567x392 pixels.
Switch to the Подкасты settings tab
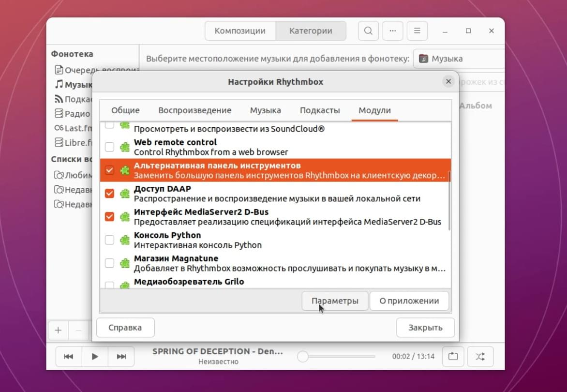tap(320, 110)
